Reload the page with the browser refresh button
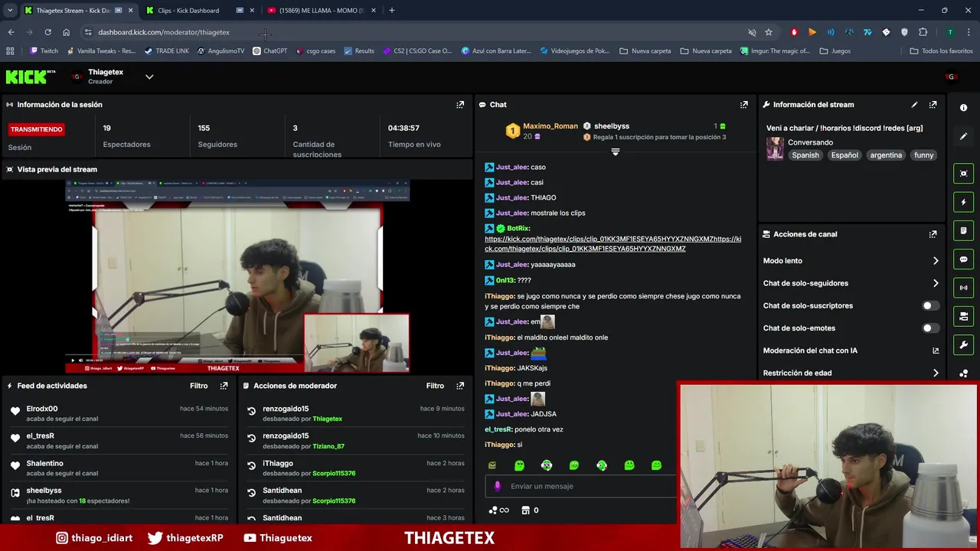980x551 pixels. tap(47, 32)
